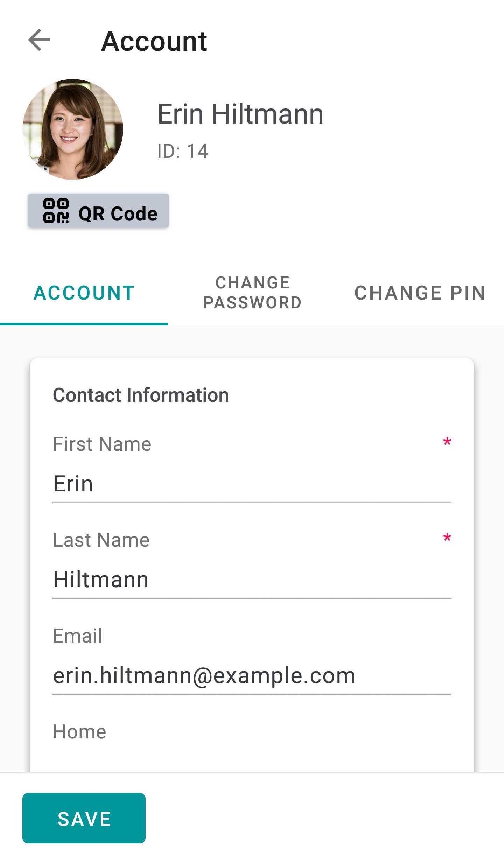
Task: Go back using the arrow icon
Action: pyautogui.click(x=39, y=40)
